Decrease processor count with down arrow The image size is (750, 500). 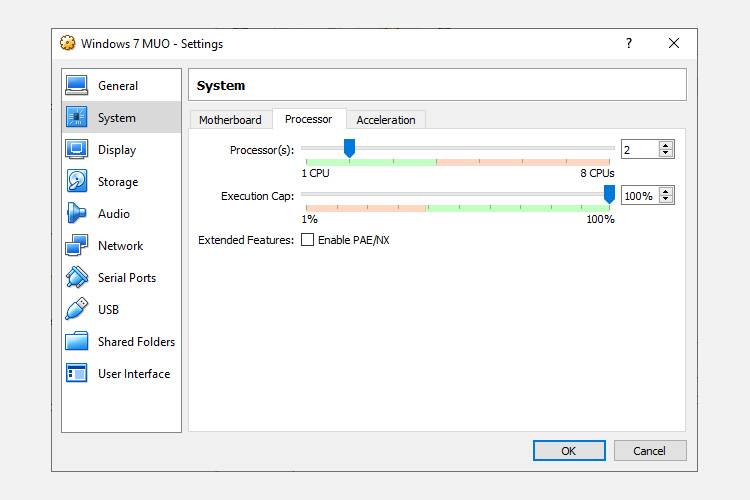tap(667, 153)
